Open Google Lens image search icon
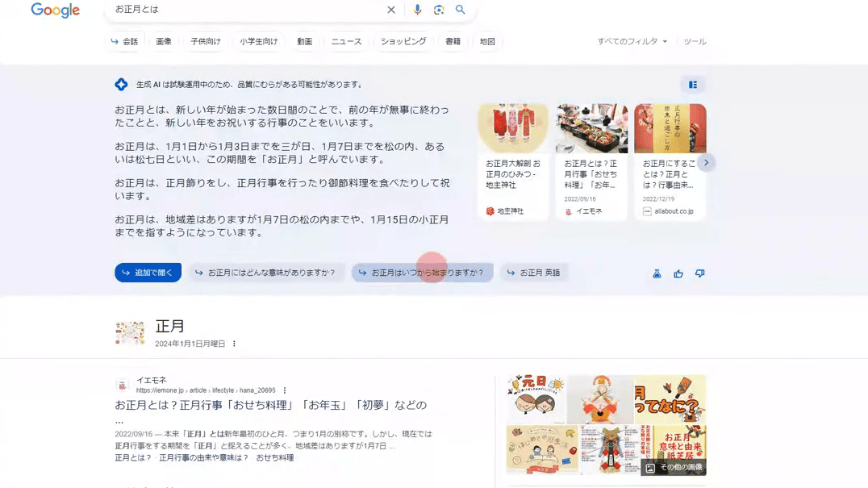This screenshot has width=868, height=488. [x=438, y=10]
